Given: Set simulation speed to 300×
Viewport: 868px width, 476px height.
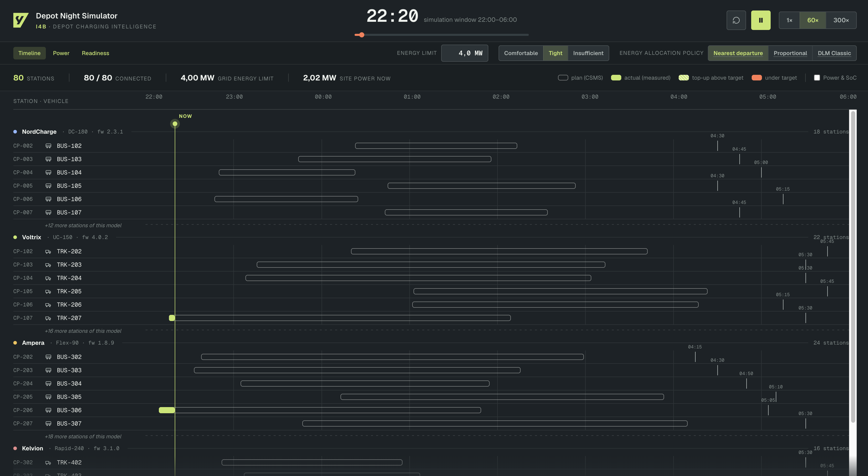Looking at the screenshot, I should [841, 20].
